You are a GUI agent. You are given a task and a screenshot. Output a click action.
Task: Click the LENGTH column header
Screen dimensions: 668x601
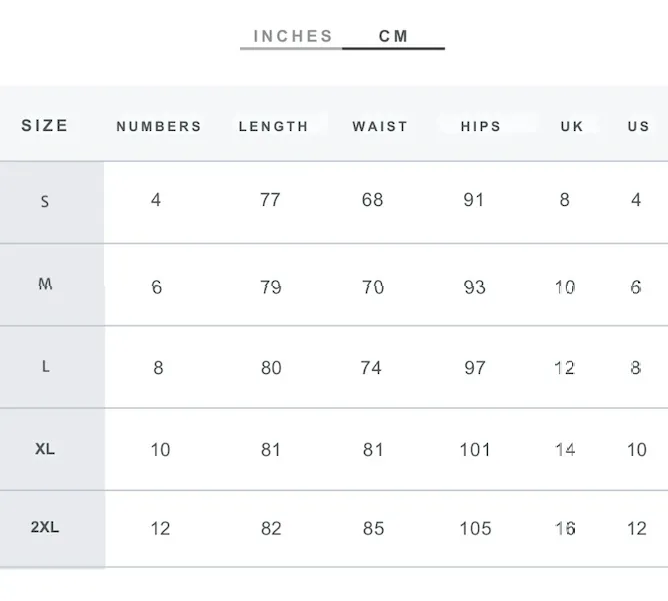pos(274,127)
